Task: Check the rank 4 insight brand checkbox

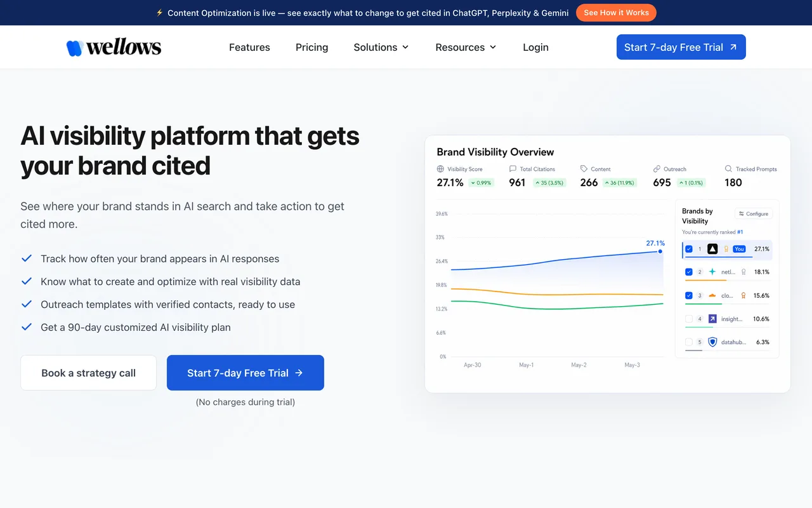Action: pos(689,319)
